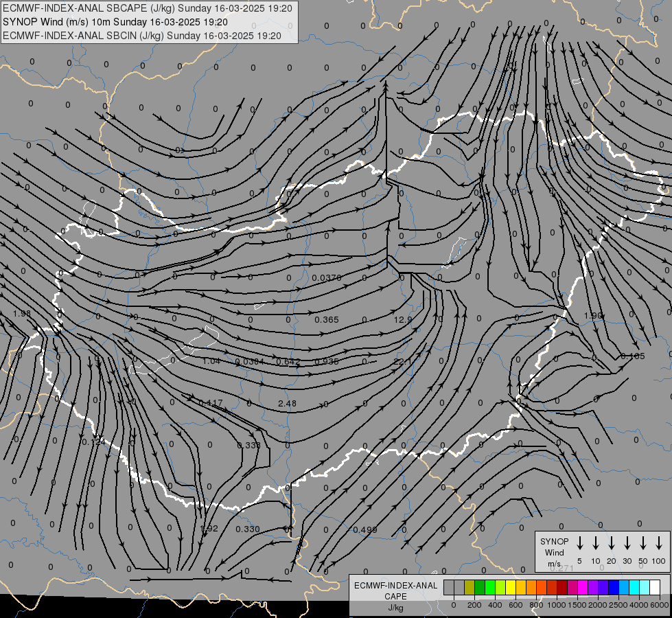Click the 0.365 value on the map
This screenshot has width=672, height=618.
pos(327,320)
